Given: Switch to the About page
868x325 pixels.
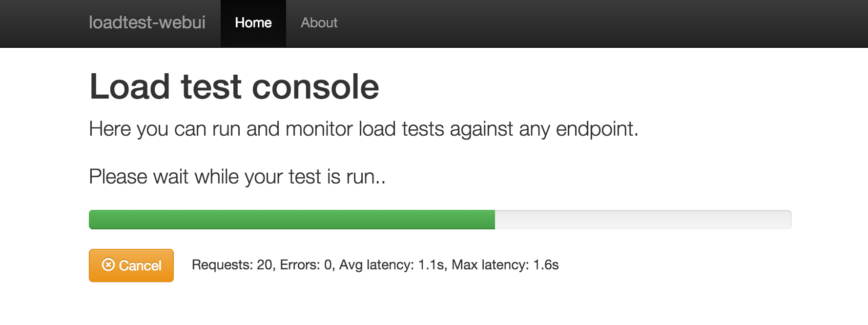Looking at the screenshot, I should pos(319,23).
